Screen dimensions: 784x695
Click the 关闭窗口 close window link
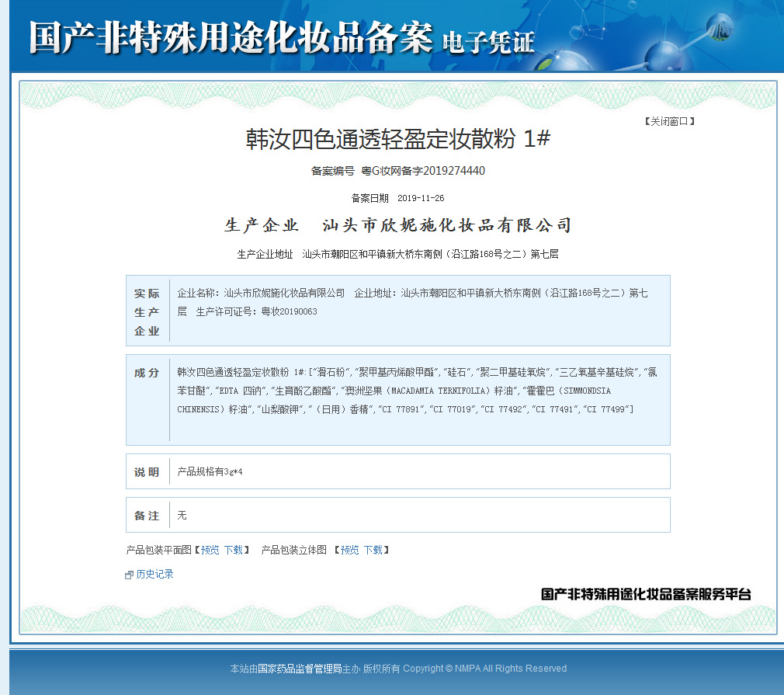pos(669,121)
